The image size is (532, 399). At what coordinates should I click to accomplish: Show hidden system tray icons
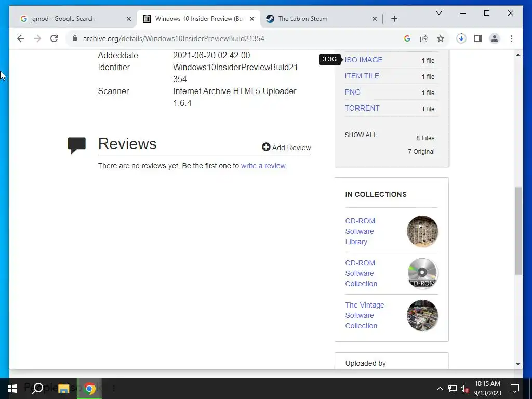point(440,389)
